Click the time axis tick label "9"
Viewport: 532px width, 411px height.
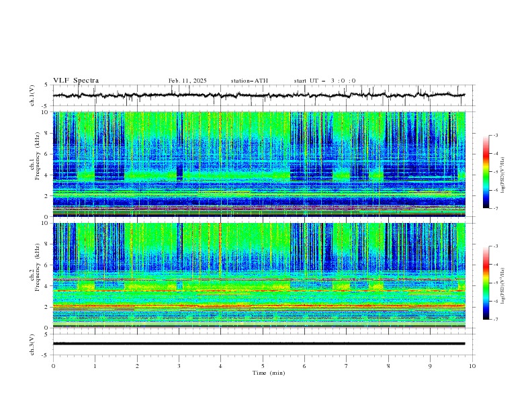coord(430,366)
